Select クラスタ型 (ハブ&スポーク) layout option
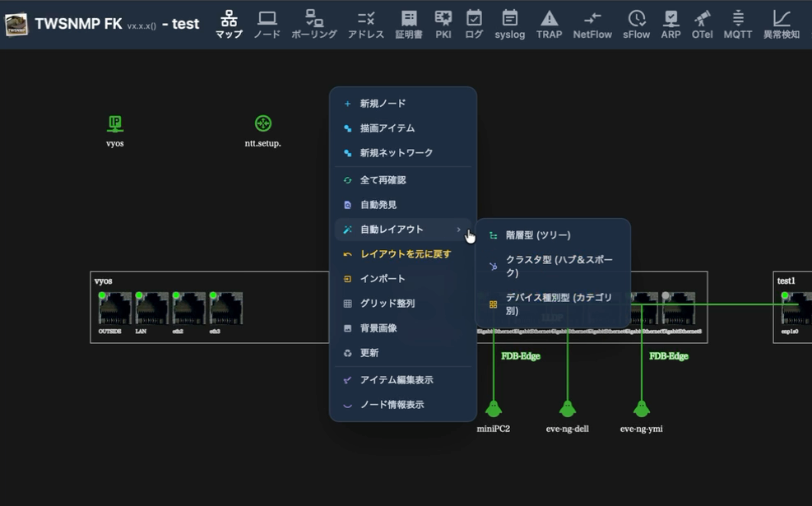 pos(553,267)
